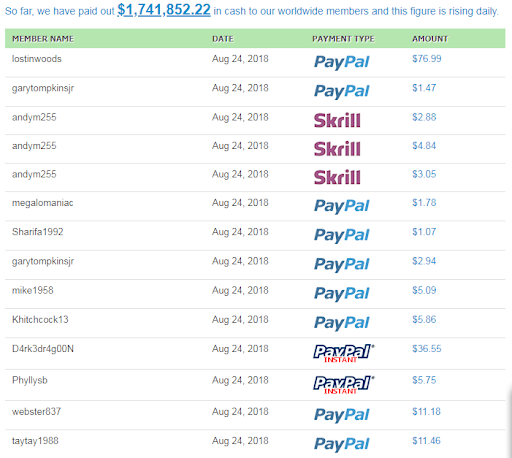Click the $4.84 amount
The height and width of the screenshot is (458, 512).
click(424, 146)
